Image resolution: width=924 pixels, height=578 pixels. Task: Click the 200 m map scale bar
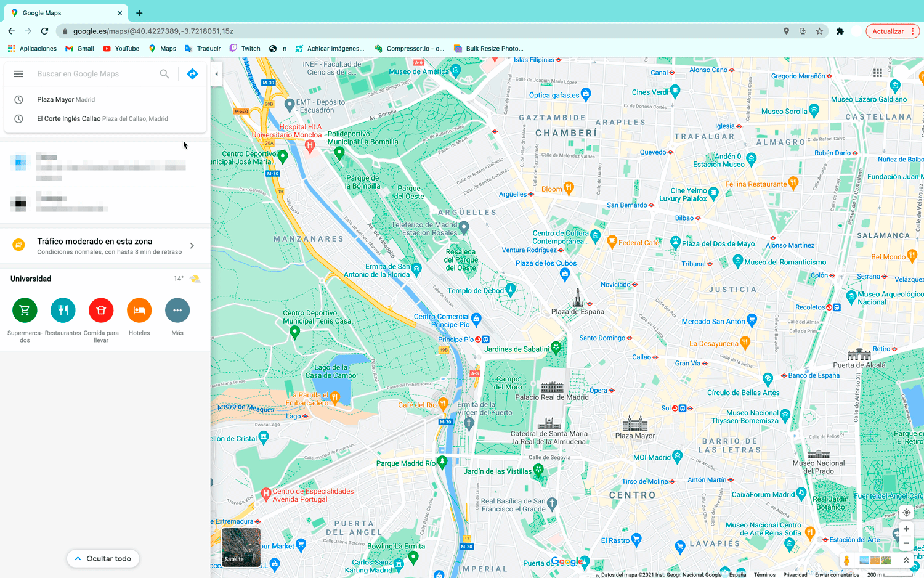890,575
